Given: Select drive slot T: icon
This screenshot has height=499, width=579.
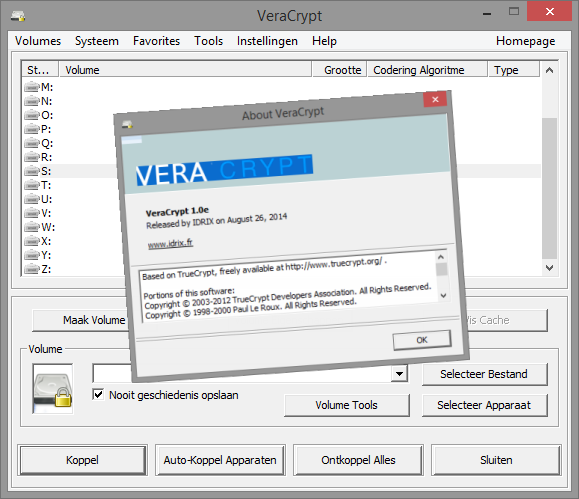Looking at the screenshot, I should pos(32,185).
